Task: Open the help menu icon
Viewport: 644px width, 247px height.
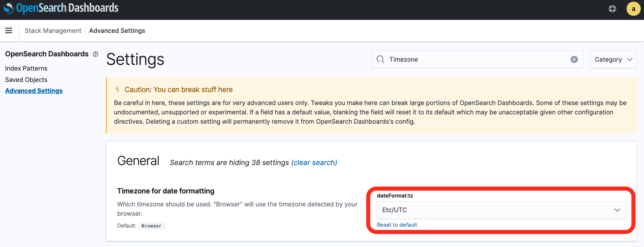Action: pyautogui.click(x=612, y=9)
